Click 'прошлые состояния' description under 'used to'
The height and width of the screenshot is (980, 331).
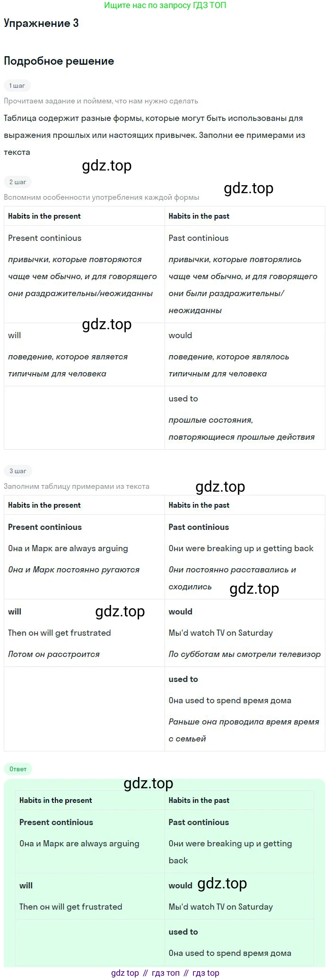[210, 420]
